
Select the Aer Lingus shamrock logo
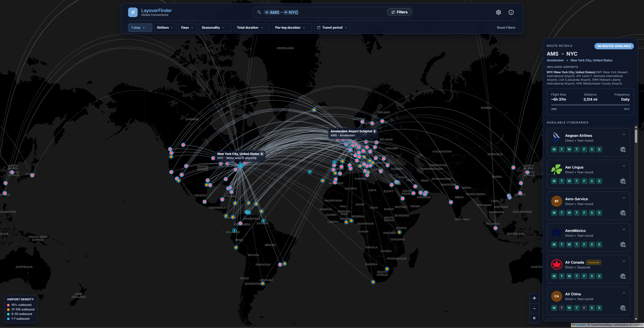click(x=556, y=169)
